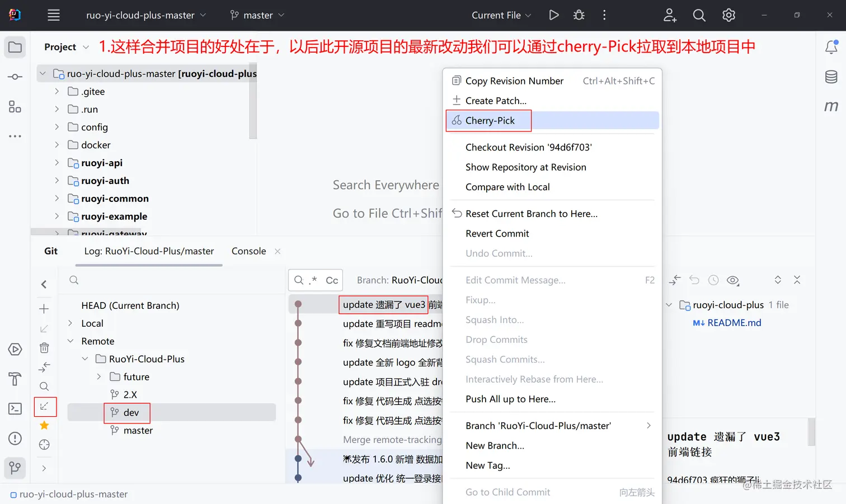Open the main hamburger menu
This screenshot has height=504, width=846.
pos(54,15)
